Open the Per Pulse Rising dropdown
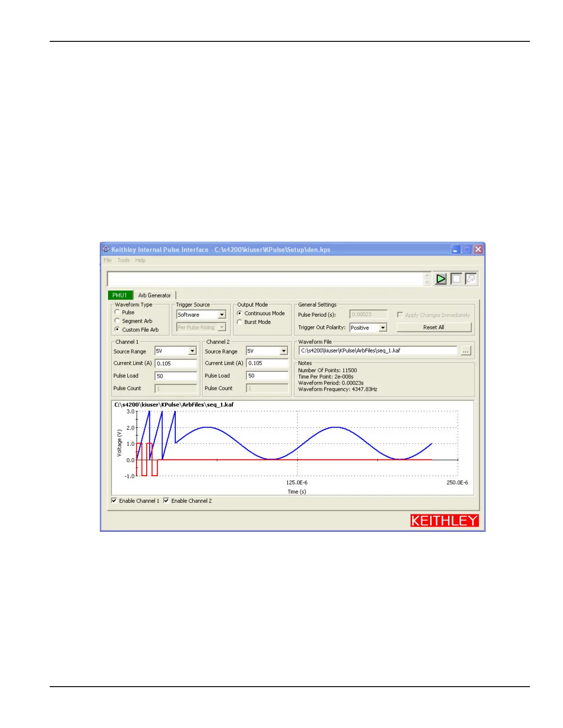 [x=222, y=327]
